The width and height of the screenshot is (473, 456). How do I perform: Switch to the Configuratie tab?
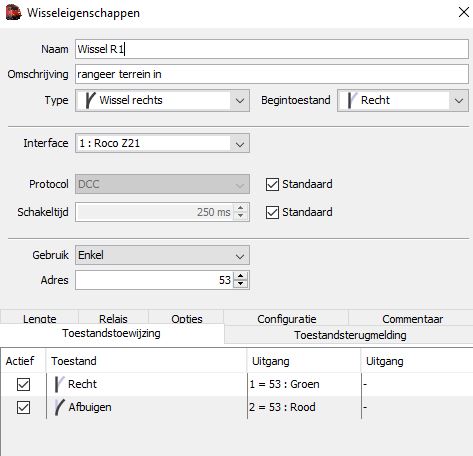pyautogui.click(x=287, y=318)
